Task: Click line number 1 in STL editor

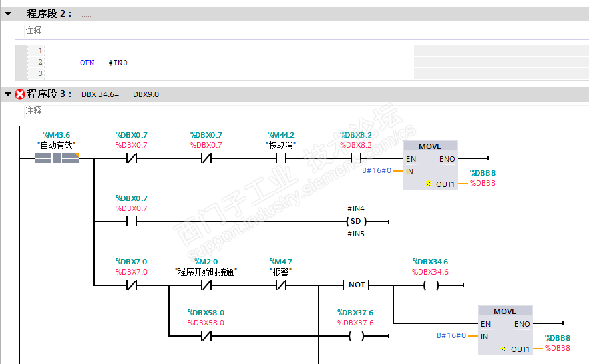Action: coord(40,51)
